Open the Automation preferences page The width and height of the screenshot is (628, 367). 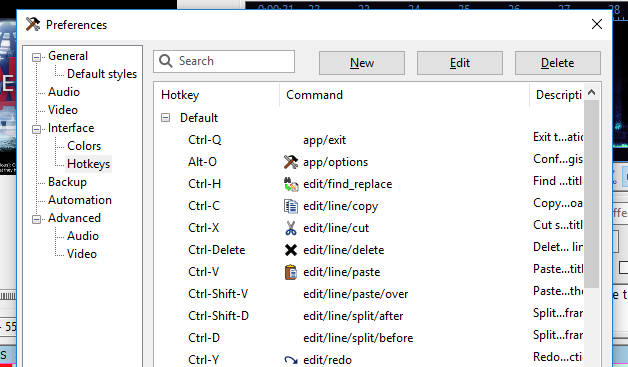(x=80, y=200)
